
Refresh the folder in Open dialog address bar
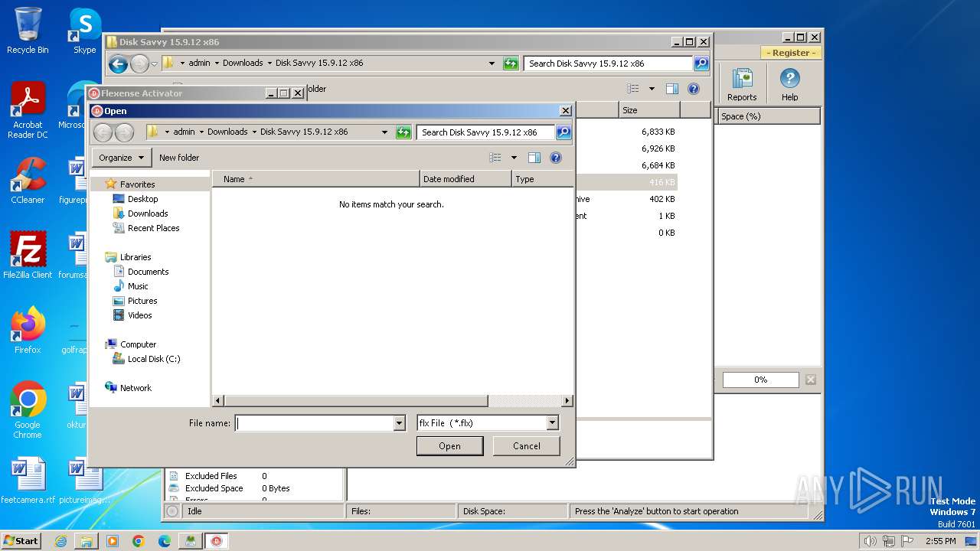point(403,132)
